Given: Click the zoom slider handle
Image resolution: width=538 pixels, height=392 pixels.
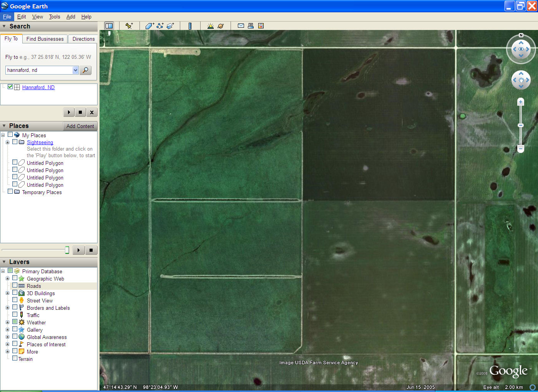Looking at the screenshot, I should 521,125.
